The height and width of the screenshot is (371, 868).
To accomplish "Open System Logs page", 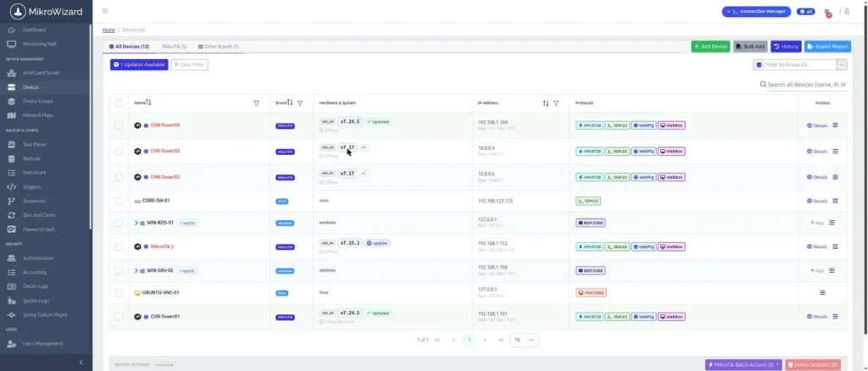I will coord(36,301).
